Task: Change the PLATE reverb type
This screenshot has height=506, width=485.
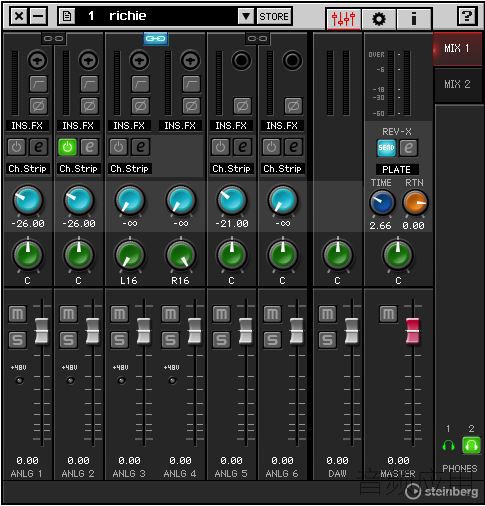Action: coord(397,170)
